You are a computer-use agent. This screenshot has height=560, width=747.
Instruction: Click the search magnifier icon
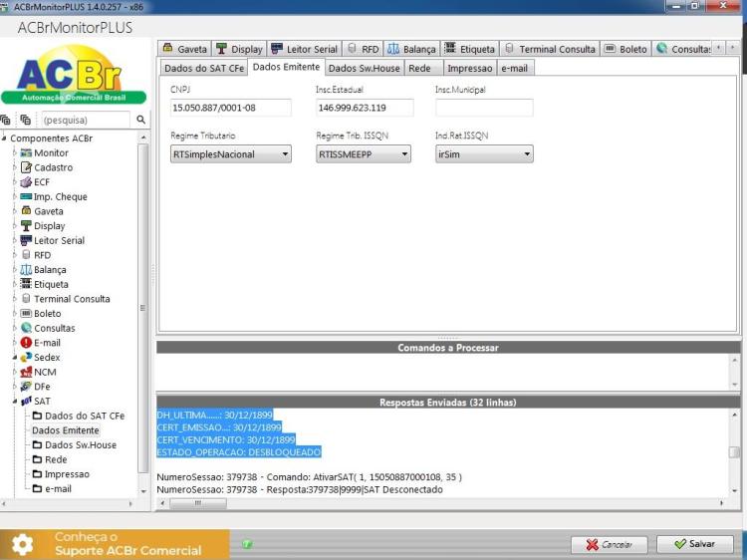(x=141, y=120)
